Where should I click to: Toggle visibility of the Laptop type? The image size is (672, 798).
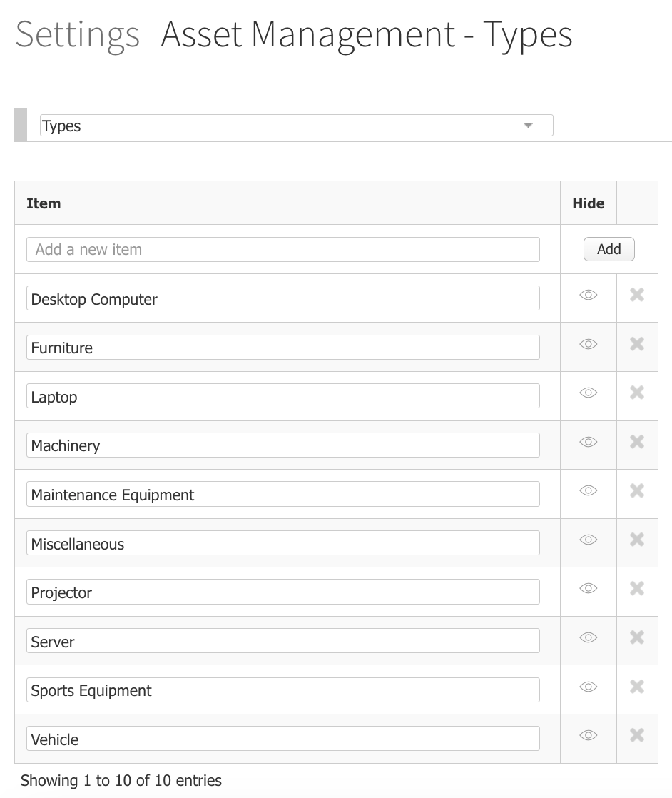pyautogui.click(x=588, y=393)
